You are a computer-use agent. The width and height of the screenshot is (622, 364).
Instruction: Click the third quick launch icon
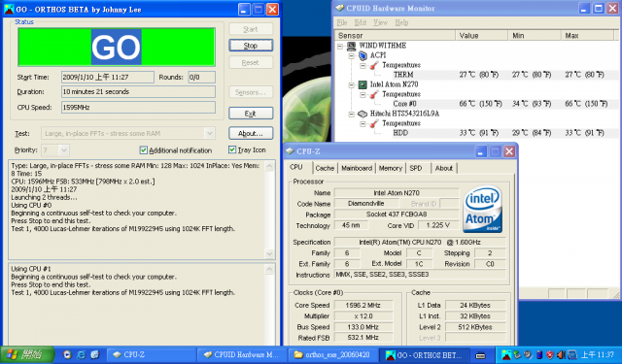(94, 355)
